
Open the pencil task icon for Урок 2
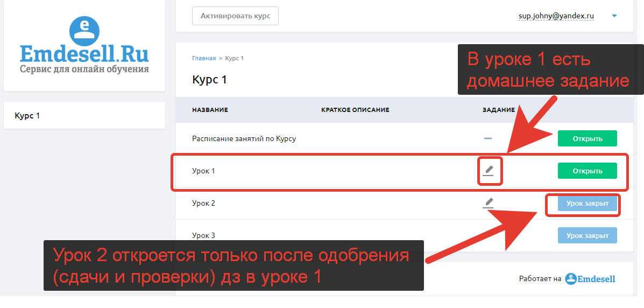click(488, 202)
